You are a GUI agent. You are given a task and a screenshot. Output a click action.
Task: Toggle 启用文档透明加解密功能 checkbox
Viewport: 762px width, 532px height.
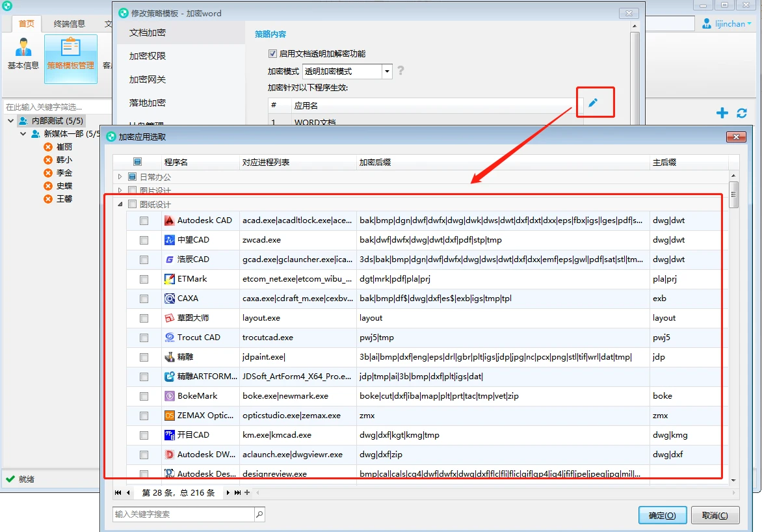click(x=272, y=53)
